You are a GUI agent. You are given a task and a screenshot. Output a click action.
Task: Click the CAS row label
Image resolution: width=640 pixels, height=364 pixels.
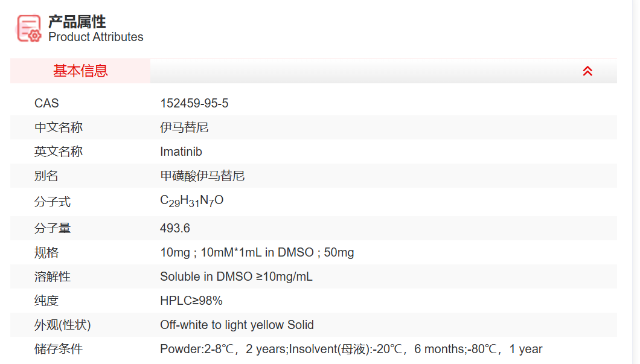[x=46, y=103]
